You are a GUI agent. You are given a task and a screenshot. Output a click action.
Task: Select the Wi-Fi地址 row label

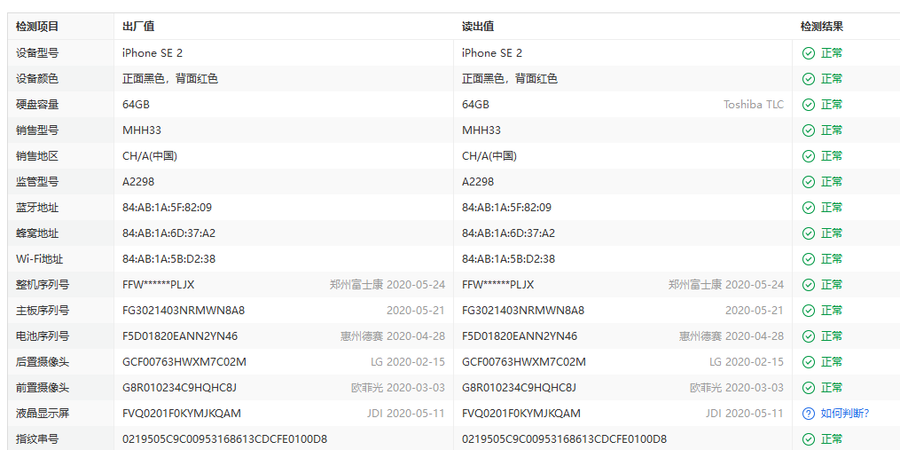pyautogui.click(x=40, y=259)
